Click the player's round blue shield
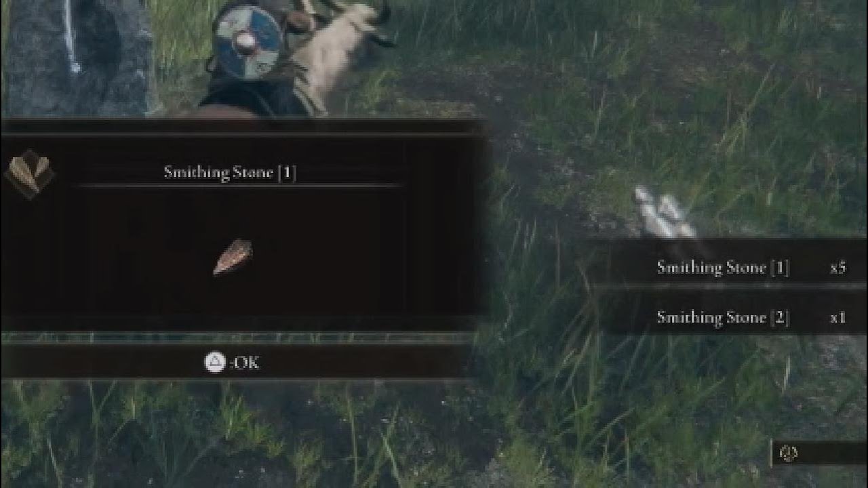 pyautogui.click(x=247, y=41)
